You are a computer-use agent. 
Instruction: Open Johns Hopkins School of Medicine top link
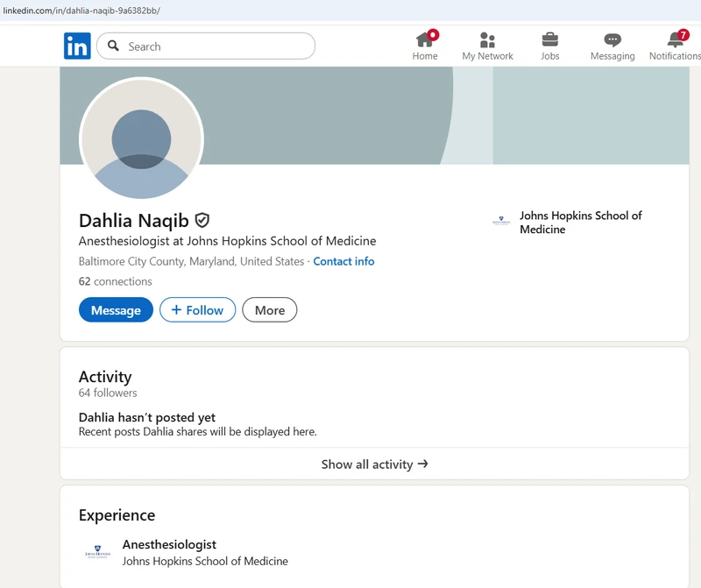pos(580,222)
